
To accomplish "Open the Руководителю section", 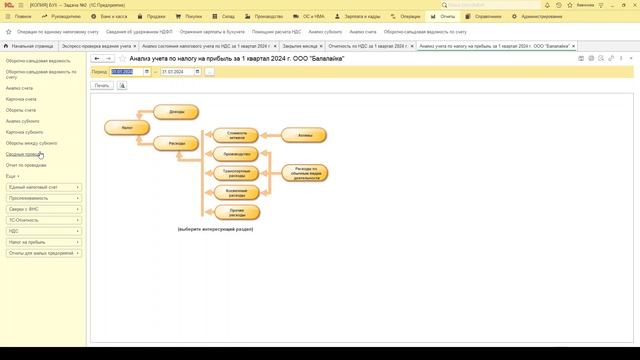I will tap(61, 17).
